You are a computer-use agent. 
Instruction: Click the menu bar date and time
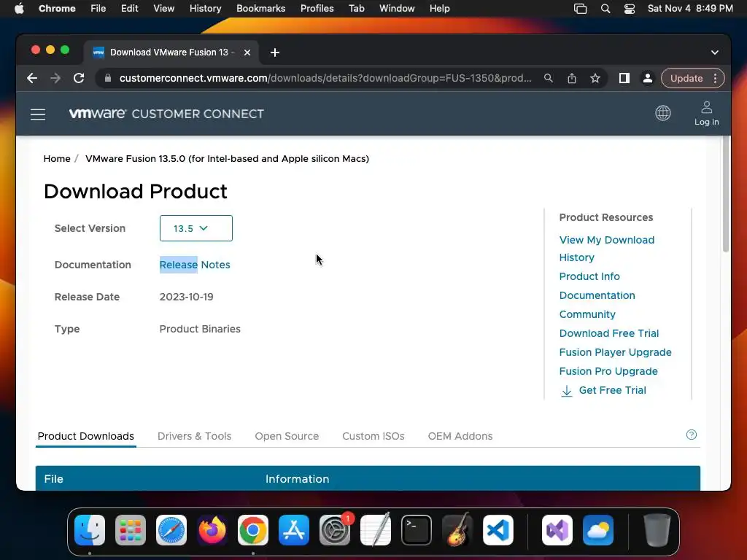tap(690, 9)
